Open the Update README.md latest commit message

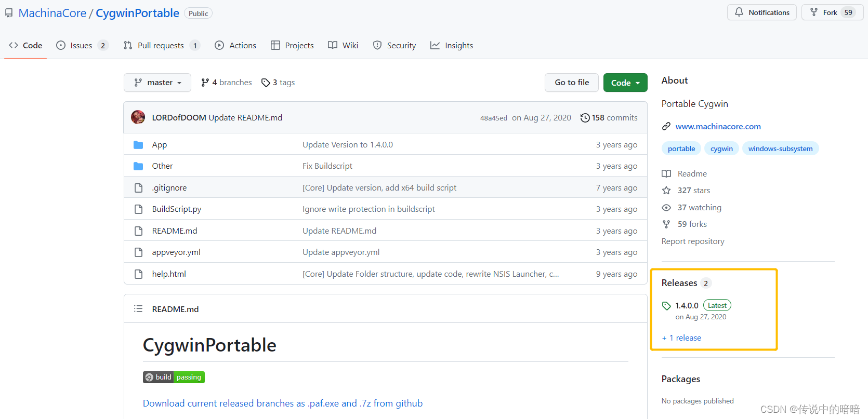245,118
